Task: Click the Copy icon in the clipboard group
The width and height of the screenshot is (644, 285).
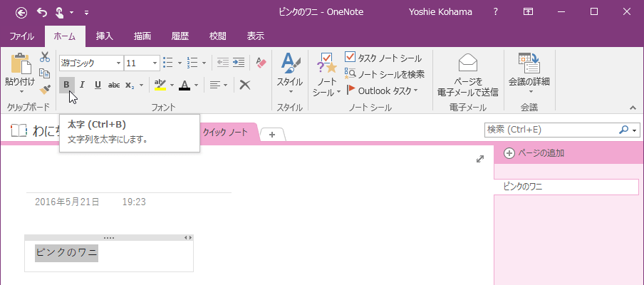Action: click(45, 73)
